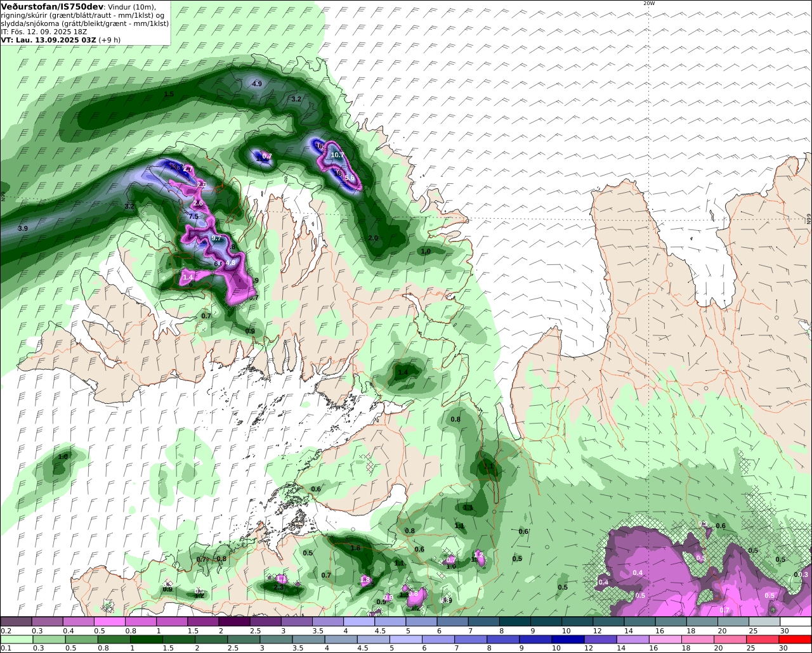Image resolution: width=812 pixels, height=653 pixels.
Task: Select the dark purple 2 swatch in upper legend
Action: click(x=234, y=622)
